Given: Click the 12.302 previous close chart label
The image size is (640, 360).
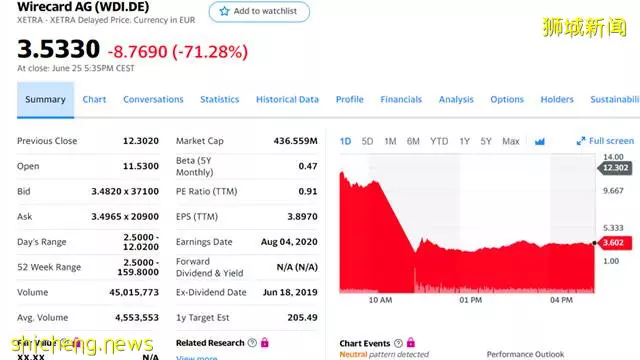Looking at the screenshot, I should point(615,168).
